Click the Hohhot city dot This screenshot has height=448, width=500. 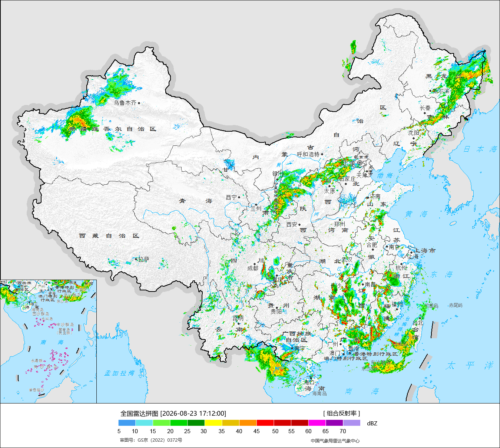click(x=322, y=154)
